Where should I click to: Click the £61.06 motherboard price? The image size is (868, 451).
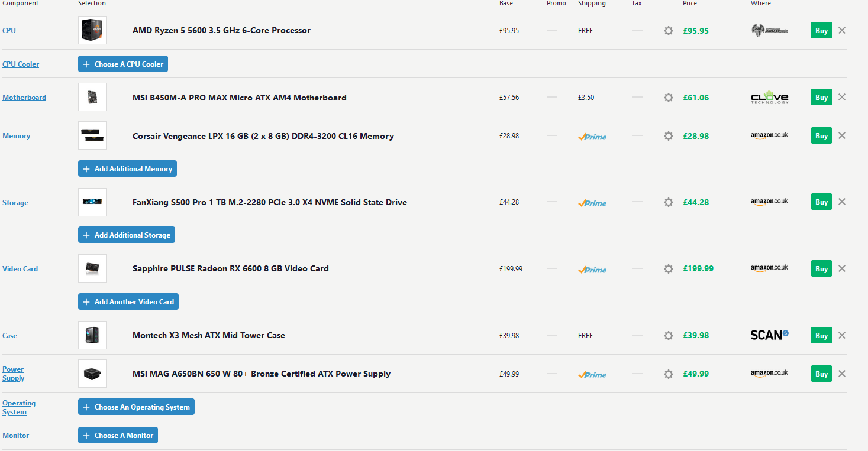[696, 98]
